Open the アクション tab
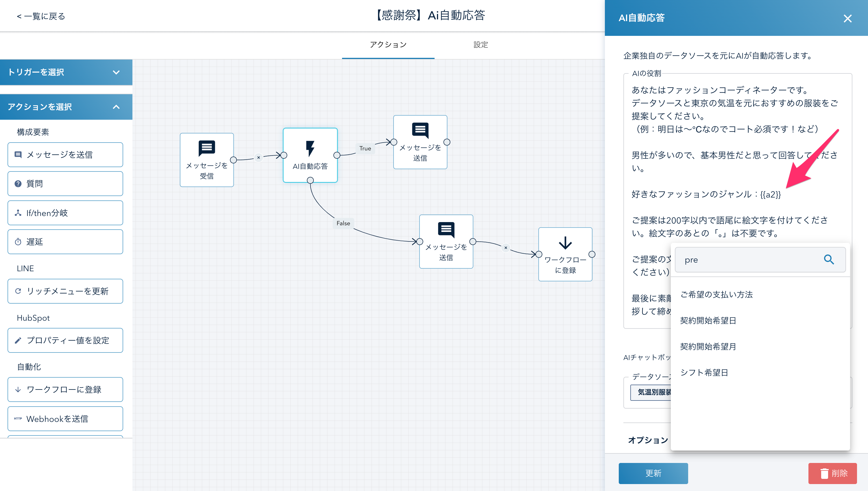868x491 pixels. [x=388, y=45]
